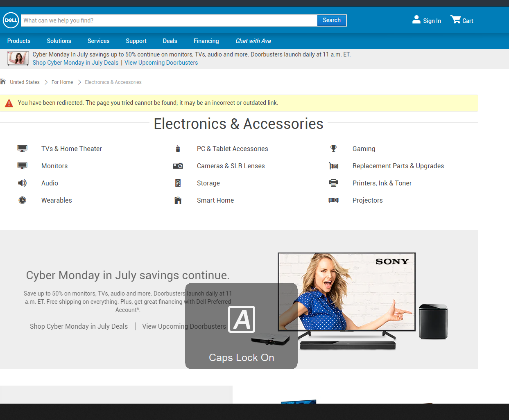
Task: Click the For Home breadcrumb
Action: 62,82
